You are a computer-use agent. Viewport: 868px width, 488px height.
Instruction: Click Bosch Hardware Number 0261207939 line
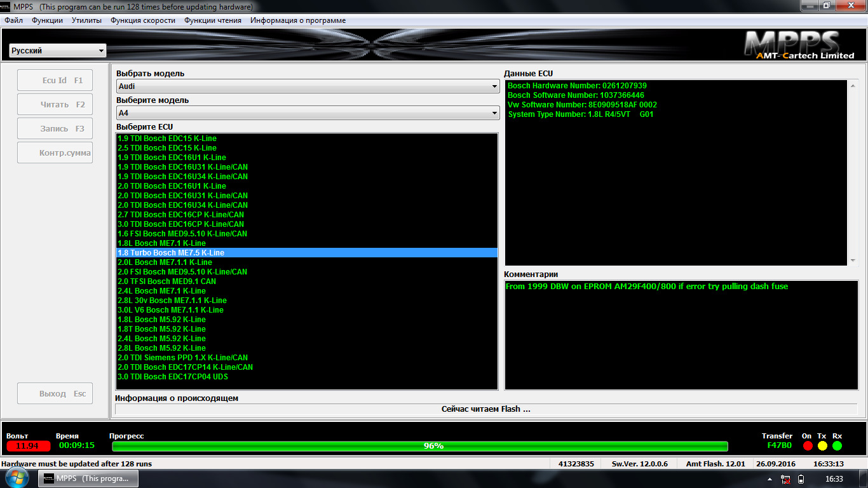pos(577,86)
